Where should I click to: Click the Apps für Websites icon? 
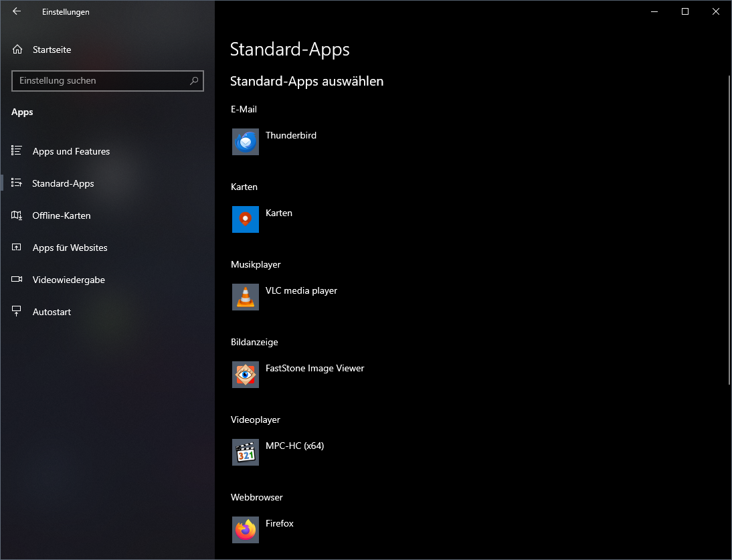point(17,248)
